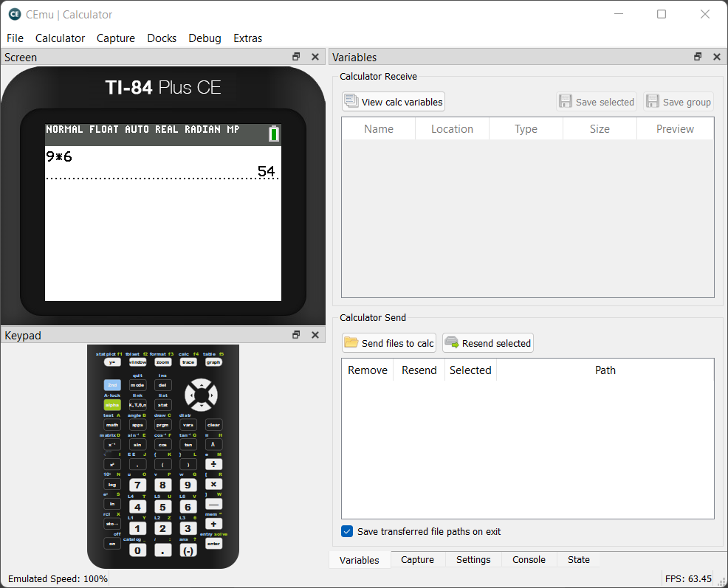The image size is (728, 588).
Task: Tap the up arrow on the D-pad
Action: pyautogui.click(x=201, y=384)
